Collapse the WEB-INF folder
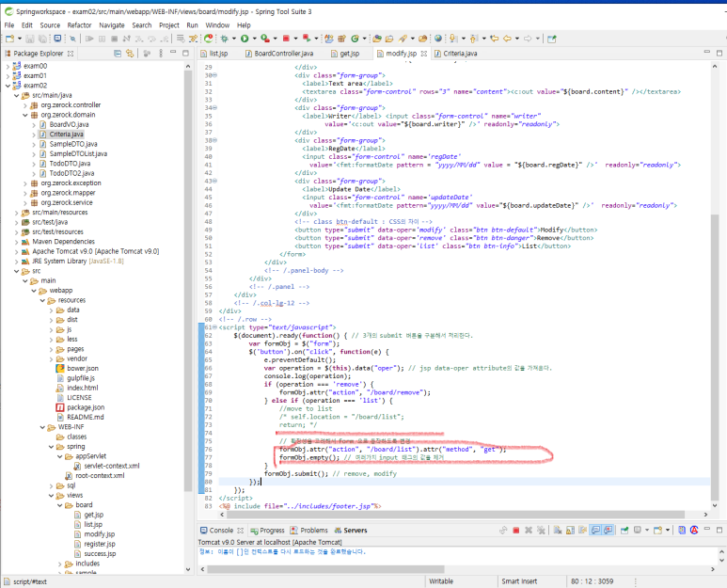Image resolution: width=727 pixels, height=588 pixels. [42, 427]
